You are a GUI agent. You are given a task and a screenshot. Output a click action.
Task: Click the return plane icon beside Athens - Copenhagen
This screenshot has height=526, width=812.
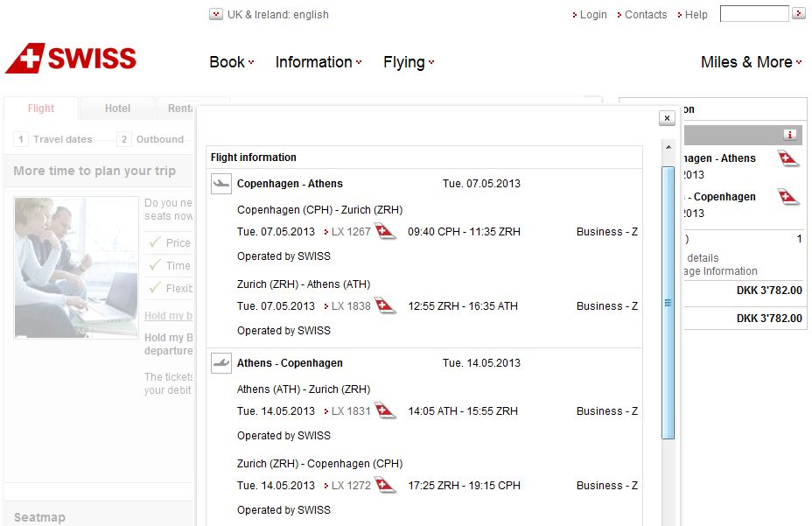pos(221,363)
